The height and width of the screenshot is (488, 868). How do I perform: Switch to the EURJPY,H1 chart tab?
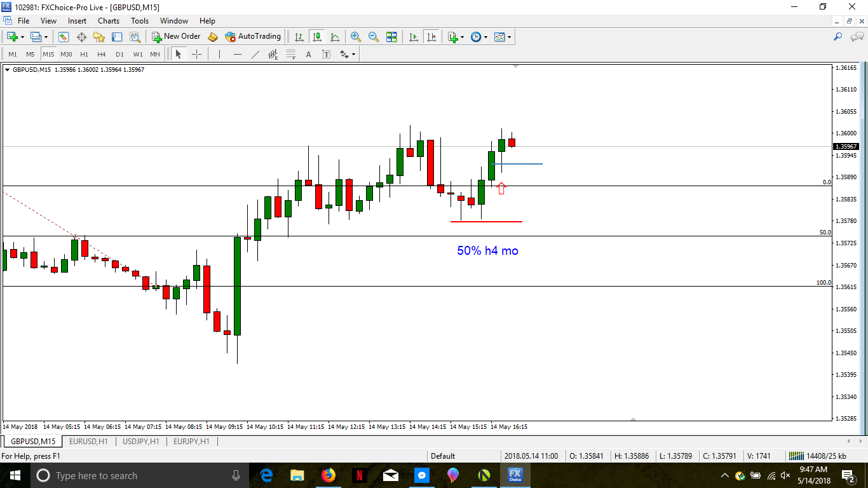(x=191, y=441)
